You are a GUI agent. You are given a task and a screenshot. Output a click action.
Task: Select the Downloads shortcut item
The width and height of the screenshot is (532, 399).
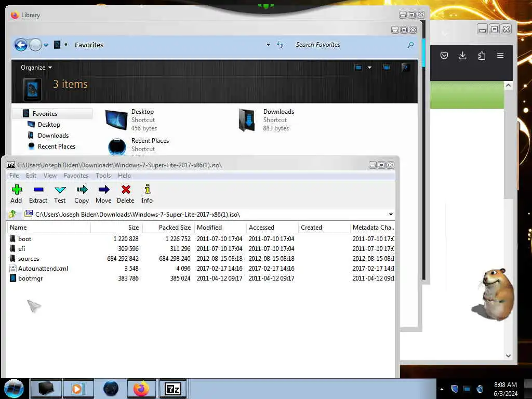click(x=266, y=120)
